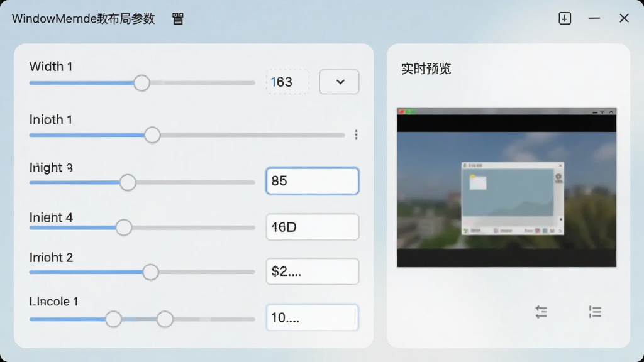
Task: Click the download-to-tray icon in title bar
Action: click(565, 18)
